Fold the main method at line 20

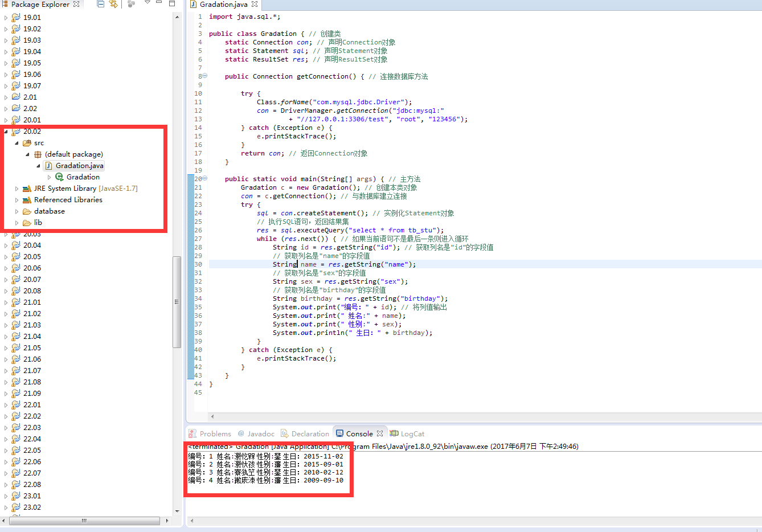[x=205, y=178]
